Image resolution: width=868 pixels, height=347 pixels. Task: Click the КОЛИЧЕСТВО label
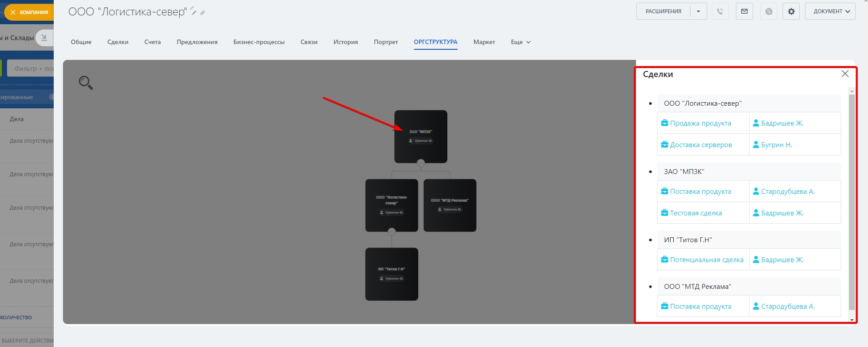[x=16, y=317]
